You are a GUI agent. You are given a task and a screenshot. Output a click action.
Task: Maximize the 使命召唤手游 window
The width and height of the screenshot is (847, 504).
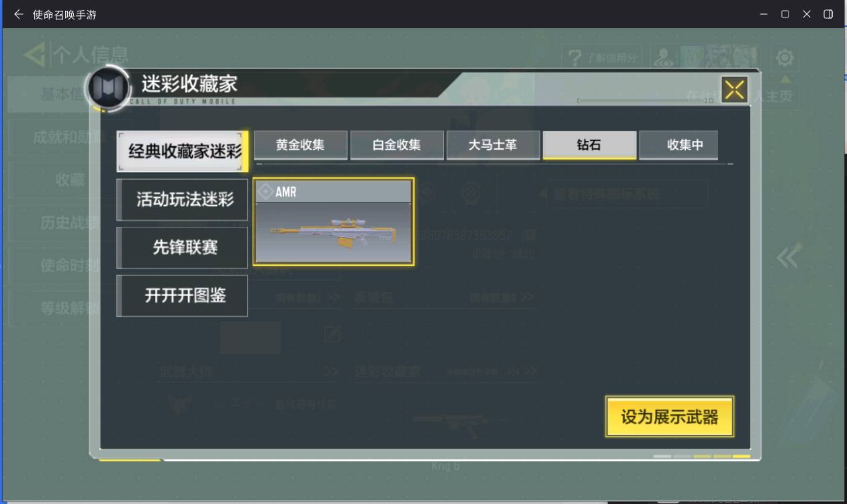pyautogui.click(x=785, y=14)
